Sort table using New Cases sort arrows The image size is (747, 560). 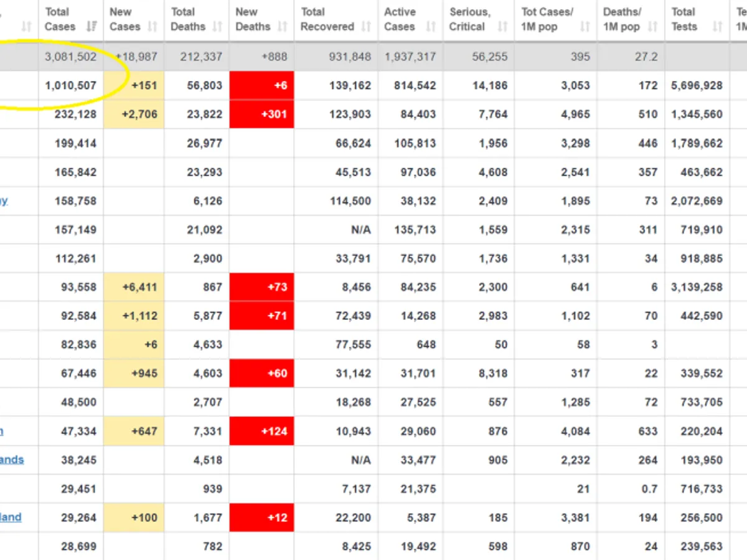152,27
